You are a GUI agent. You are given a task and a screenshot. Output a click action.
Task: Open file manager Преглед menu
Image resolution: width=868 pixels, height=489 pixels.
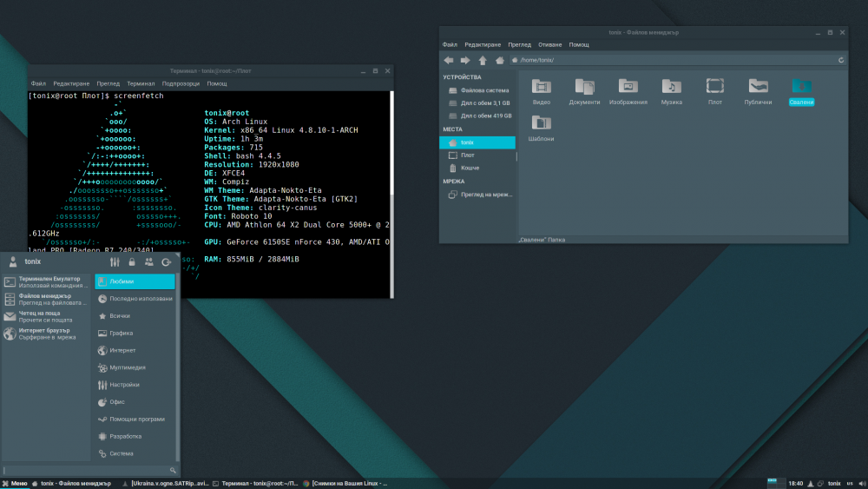tap(519, 45)
